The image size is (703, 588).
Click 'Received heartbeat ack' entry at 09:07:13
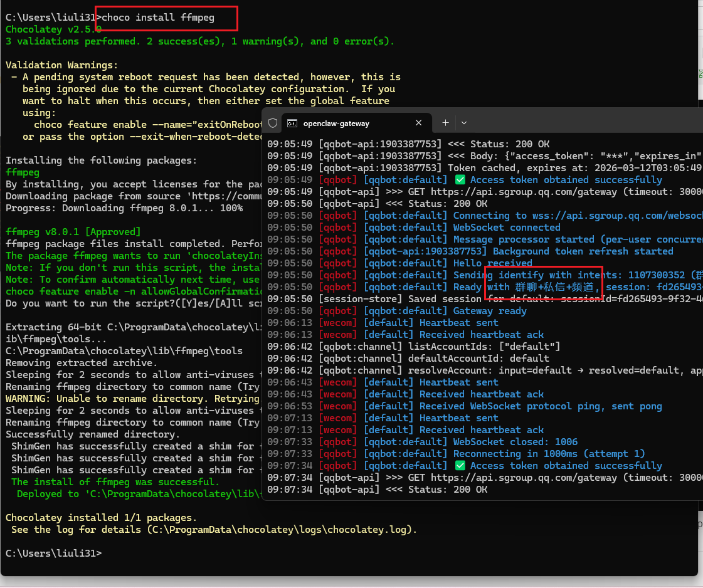(x=482, y=430)
